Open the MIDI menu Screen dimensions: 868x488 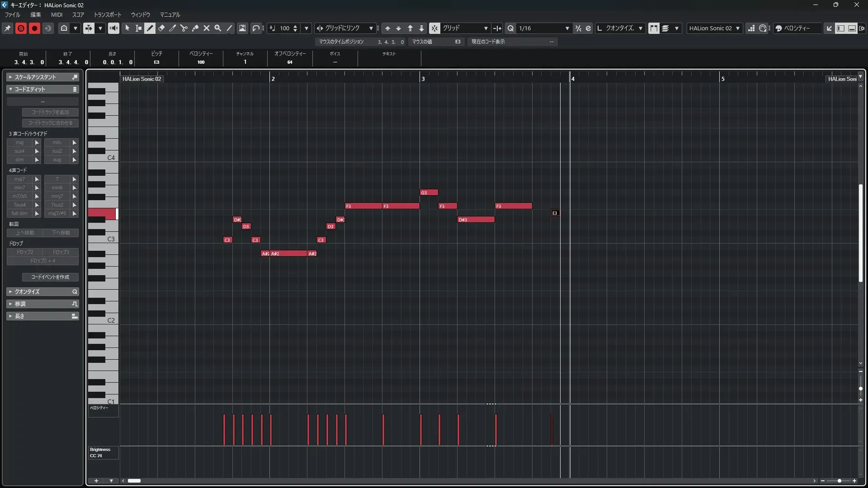pos(57,14)
